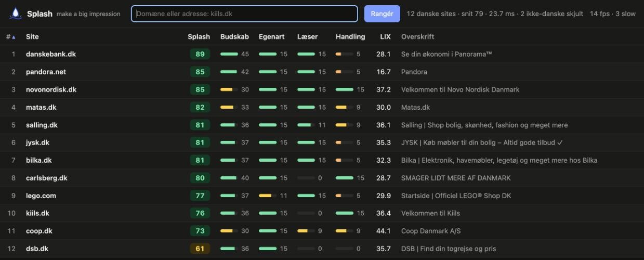Click '14 fps · 3 slow' performance indicator

[612, 14]
